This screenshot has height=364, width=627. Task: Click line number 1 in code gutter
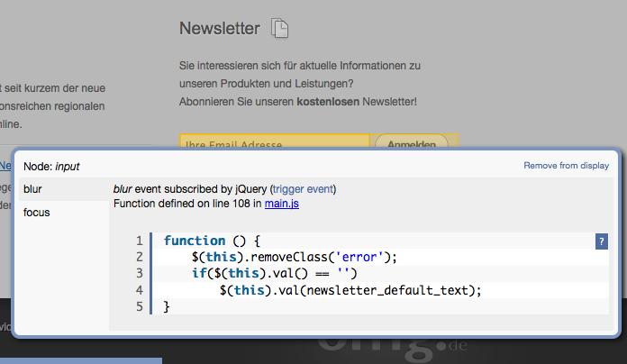(x=139, y=241)
